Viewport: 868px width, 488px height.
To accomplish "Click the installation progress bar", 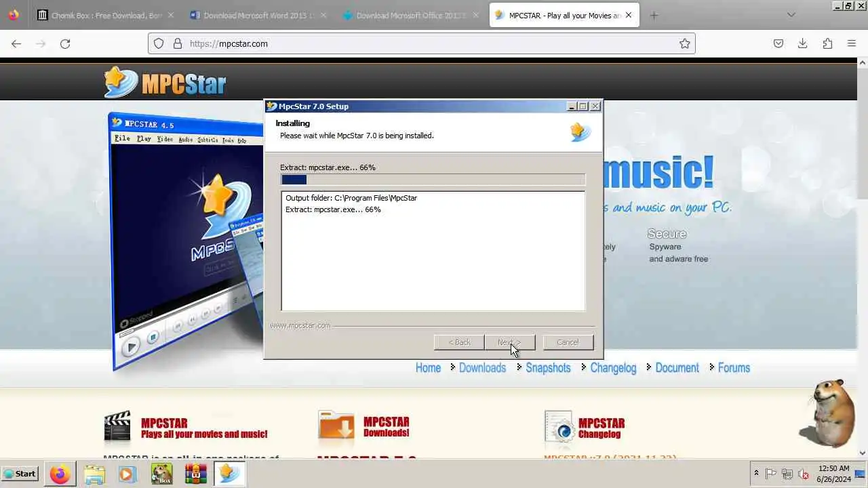I will click(433, 180).
